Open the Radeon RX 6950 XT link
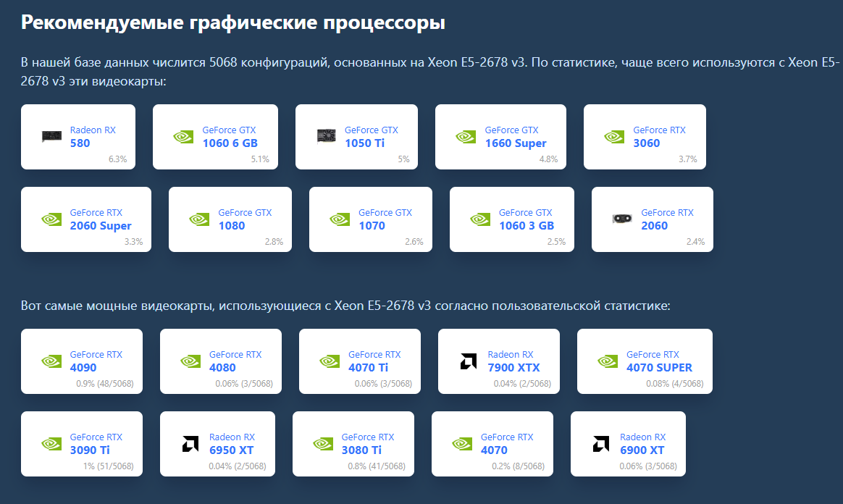This screenshot has width=843, height=504. click(x=232, y=444)
